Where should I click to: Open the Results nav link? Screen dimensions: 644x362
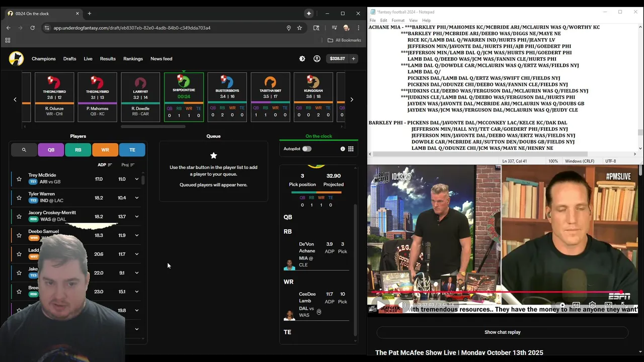click(108, 59)
